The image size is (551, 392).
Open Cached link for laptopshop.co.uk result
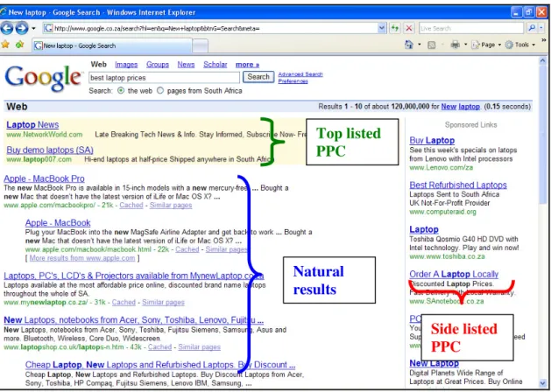(x=159, y=347)
